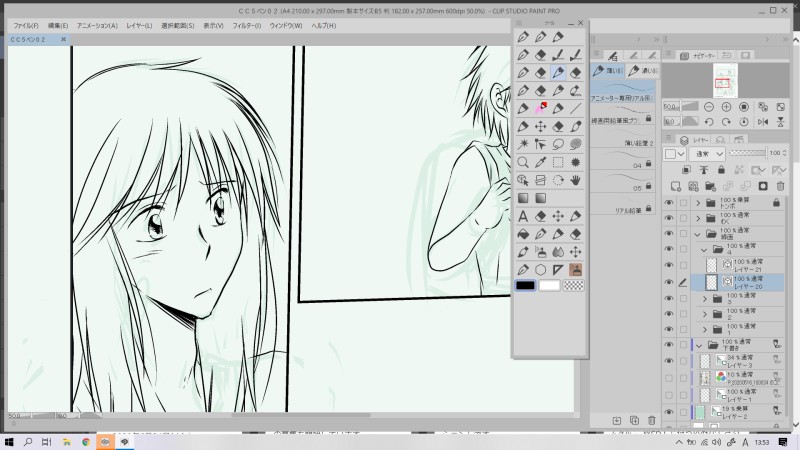Select the hexagon figure tool
Screen dimensions: 800x450
pos(540,270)
